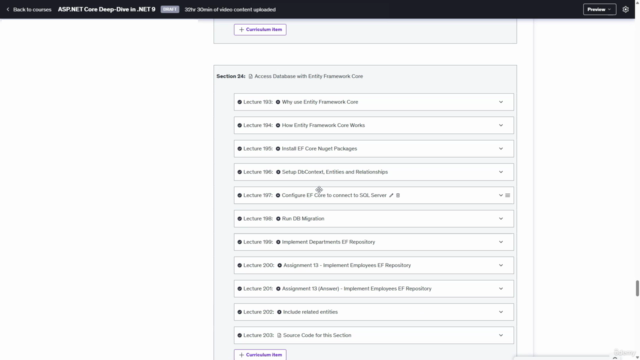Open the Preview dropdown button
640x360 pixels.
pos(599,9)
